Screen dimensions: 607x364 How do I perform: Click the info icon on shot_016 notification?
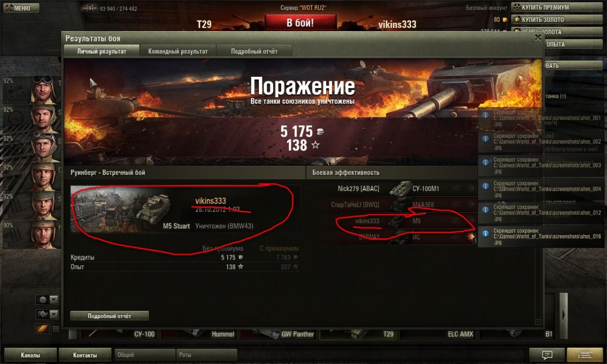(486, 234)
